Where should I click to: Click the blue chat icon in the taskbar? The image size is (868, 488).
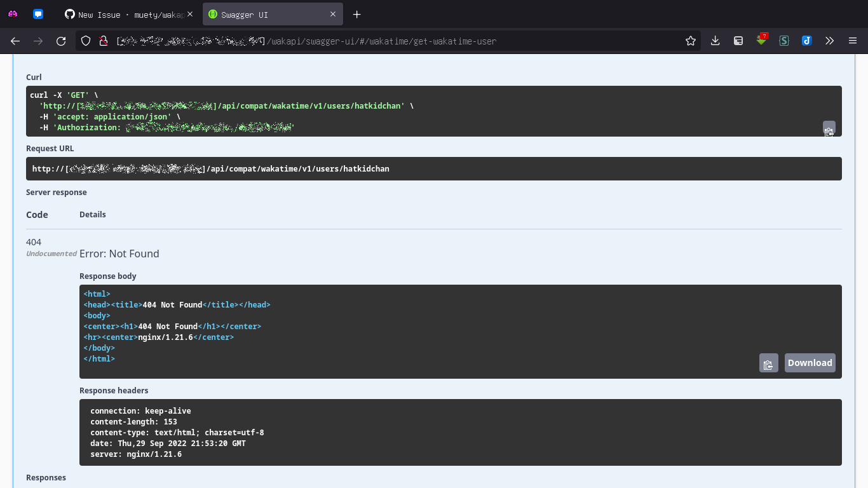coord(38,13)
